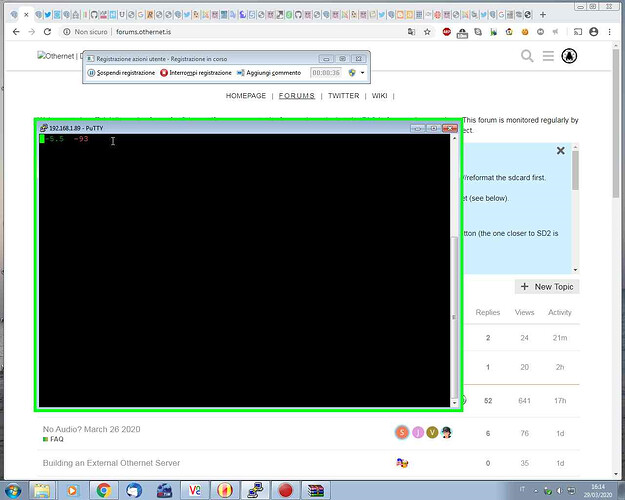Go to the WIKI nav link
The width and height of the screenshot is (625, 500).
[379, 96]
